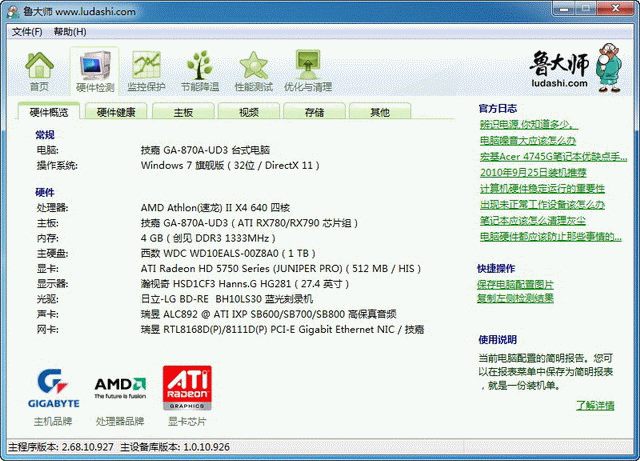Click the 技嘉 GA-870A-UD3 台式电脑 computer value

[x=205, y=150]
